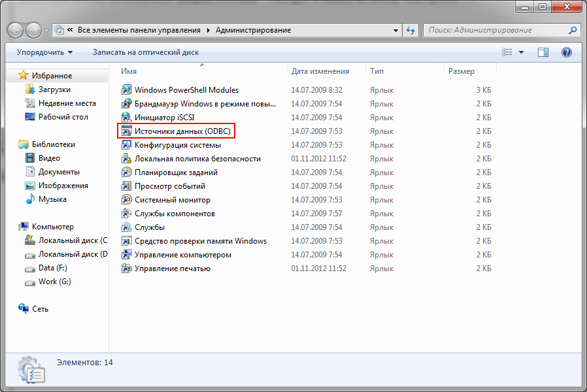Click the Просмотр событий icon
Image resolution: width=587 pixels, height=392 pixels.
point(127,186)
